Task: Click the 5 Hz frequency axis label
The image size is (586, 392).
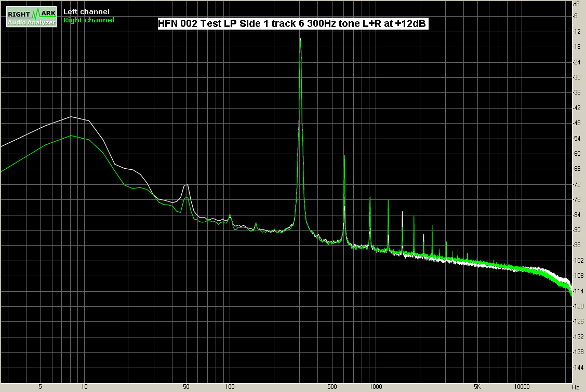Action: [x=41, y=387]
